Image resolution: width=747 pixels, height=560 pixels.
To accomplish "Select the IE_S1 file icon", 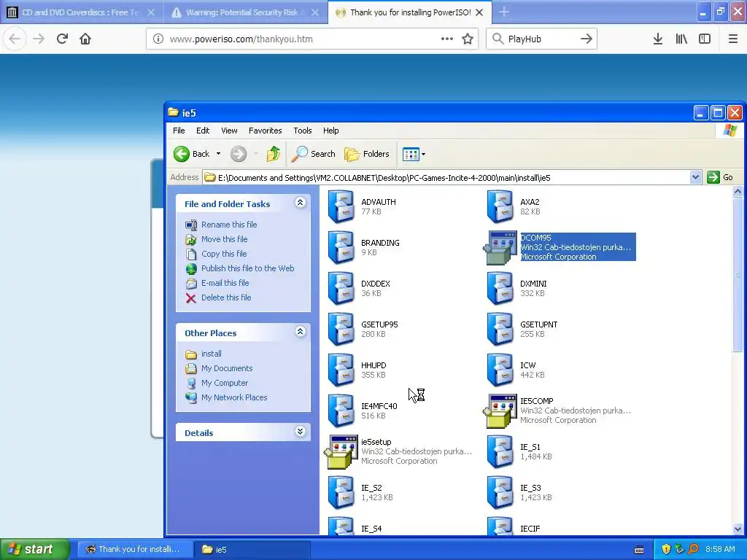I will [x=500, y=452].
